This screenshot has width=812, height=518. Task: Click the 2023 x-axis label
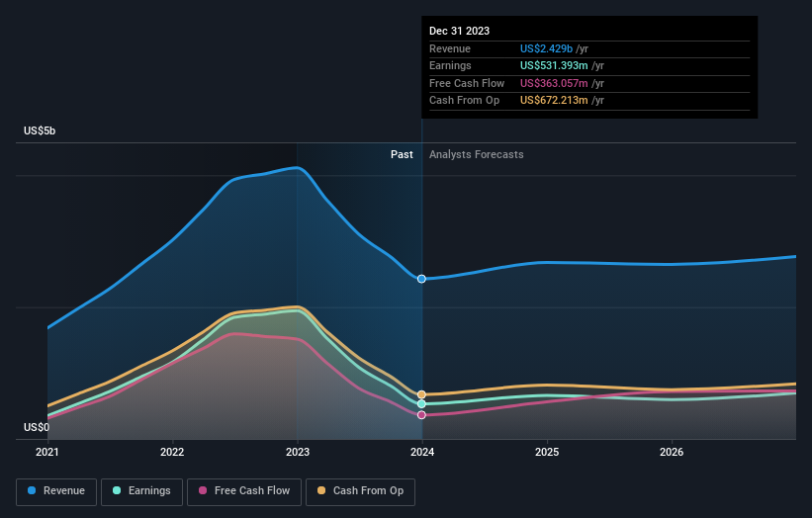298,453
